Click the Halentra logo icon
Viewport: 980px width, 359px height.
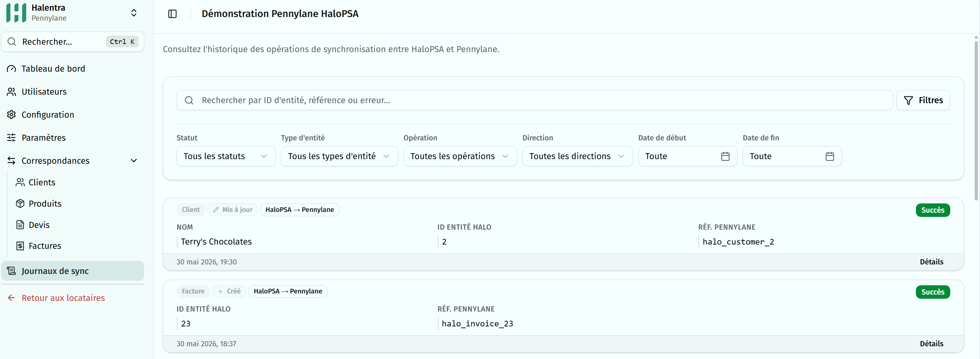[x=16, y=12]
